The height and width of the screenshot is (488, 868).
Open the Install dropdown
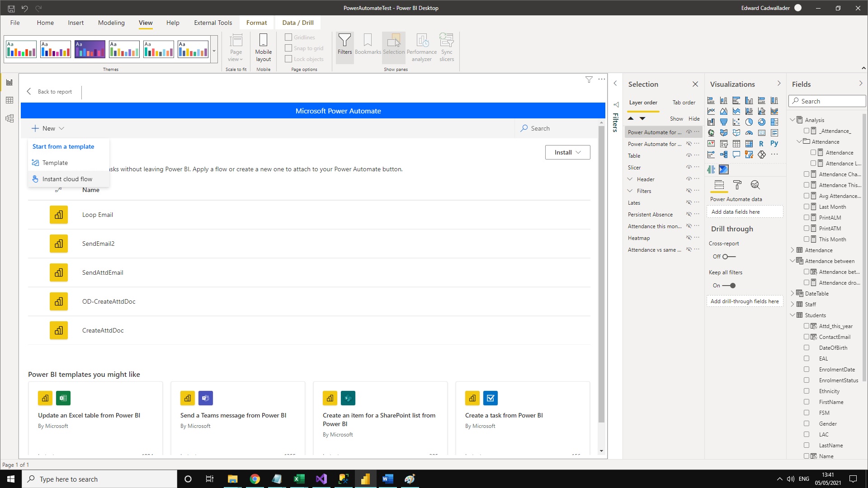(x=567, y=152)
